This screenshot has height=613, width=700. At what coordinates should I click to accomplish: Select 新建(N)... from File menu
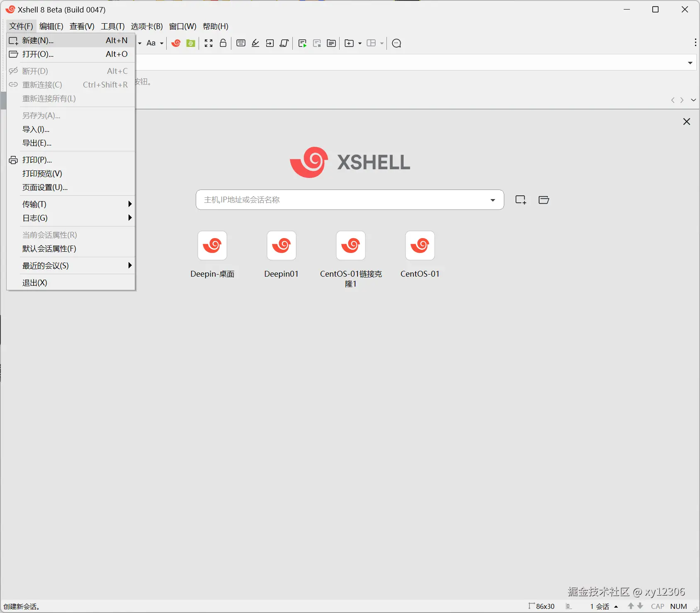[x=71, y=40]
